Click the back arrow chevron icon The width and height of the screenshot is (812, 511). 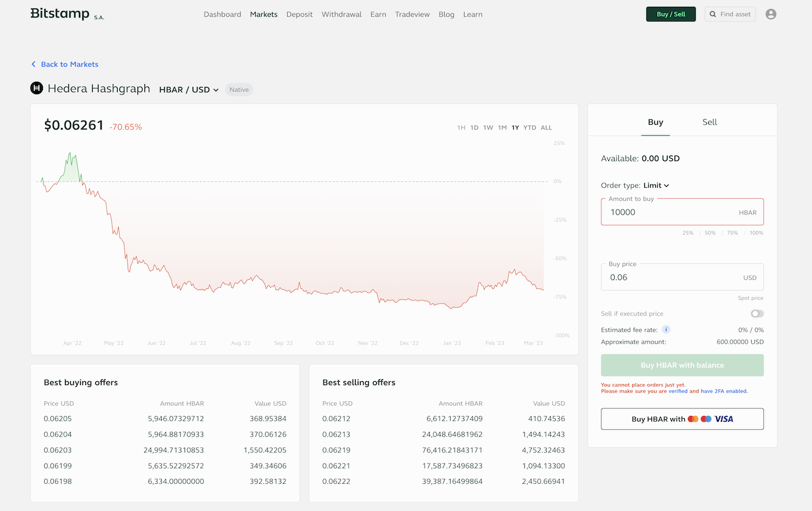pos(34,64)
